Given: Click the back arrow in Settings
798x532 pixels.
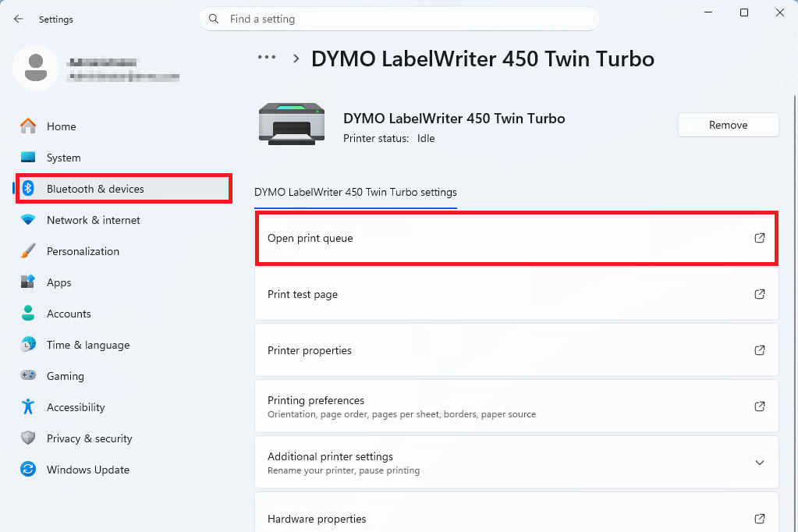Looking at the screenshot, I should point(19,19).
